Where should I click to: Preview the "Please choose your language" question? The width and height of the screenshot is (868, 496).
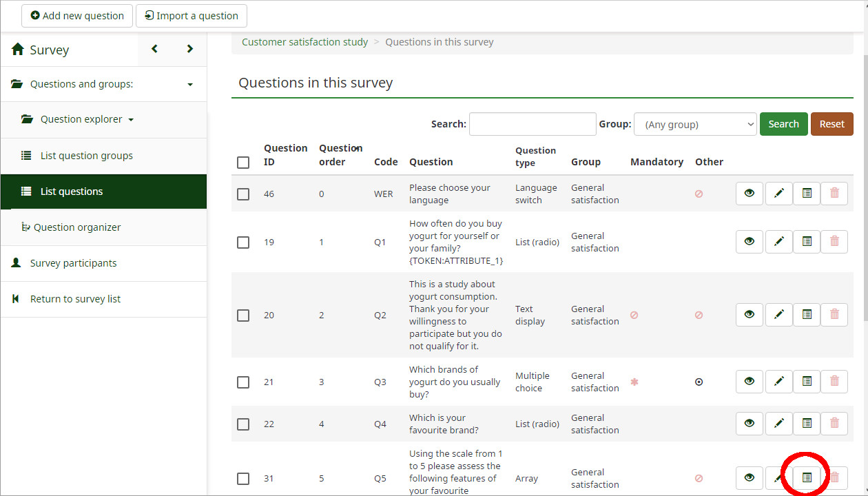[749, 194]
